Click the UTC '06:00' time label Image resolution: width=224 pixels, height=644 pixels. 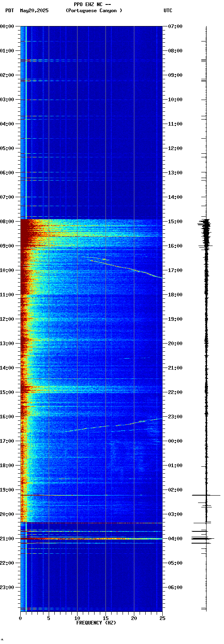tap(175, 587)
